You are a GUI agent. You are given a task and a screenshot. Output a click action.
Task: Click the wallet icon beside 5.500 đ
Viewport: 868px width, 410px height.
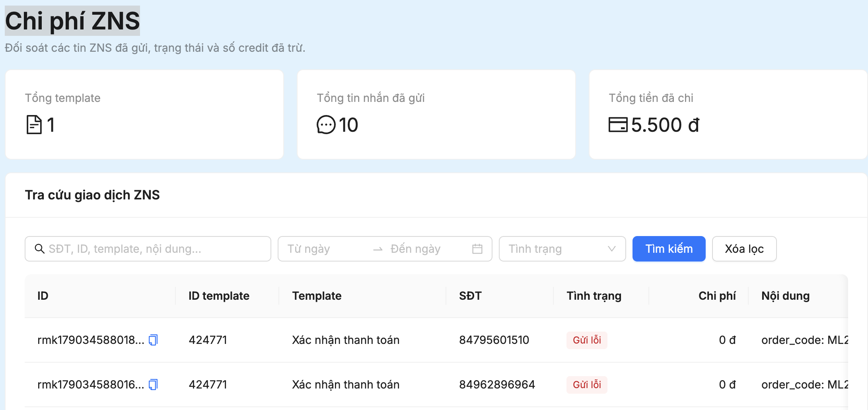tap(618, 125)
